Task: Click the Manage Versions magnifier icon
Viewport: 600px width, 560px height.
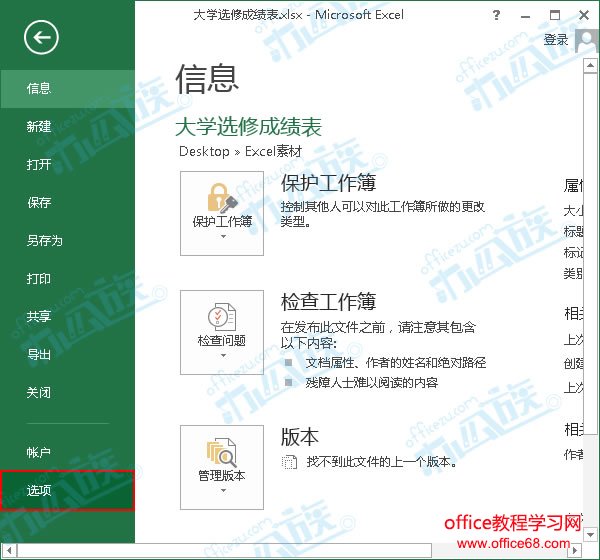Action: 222,453
